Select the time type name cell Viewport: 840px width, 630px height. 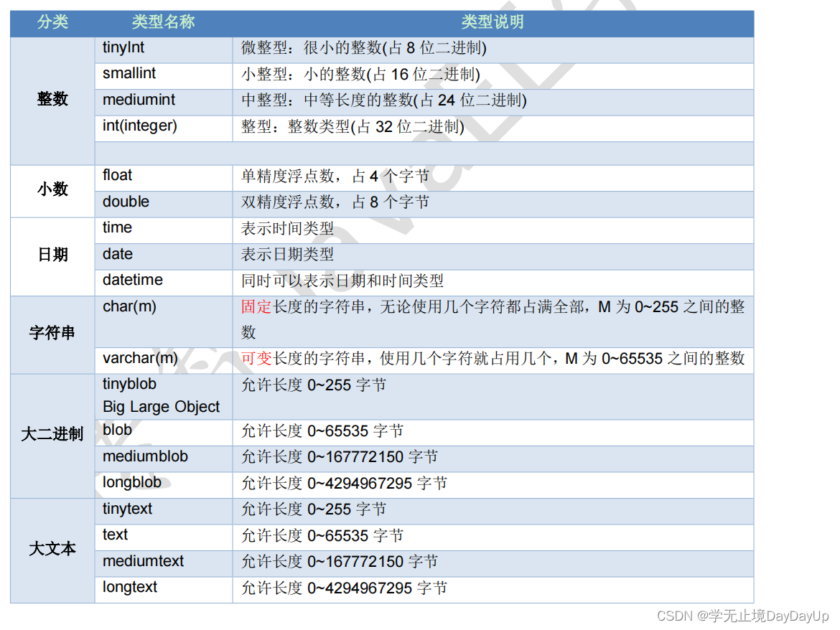pyautogui.click(x=164, y=230)
